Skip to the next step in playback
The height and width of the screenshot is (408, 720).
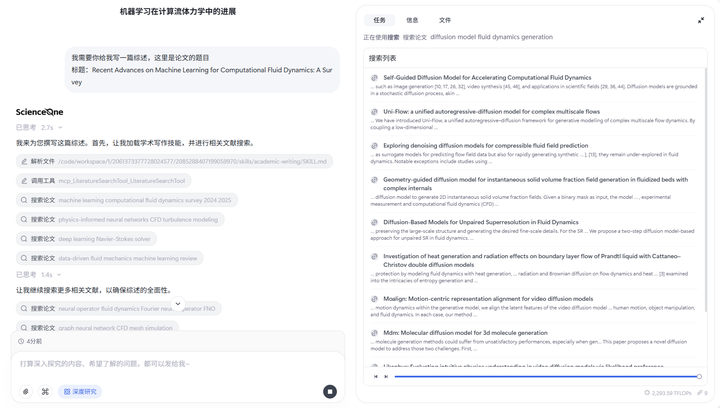coord(386,376)
